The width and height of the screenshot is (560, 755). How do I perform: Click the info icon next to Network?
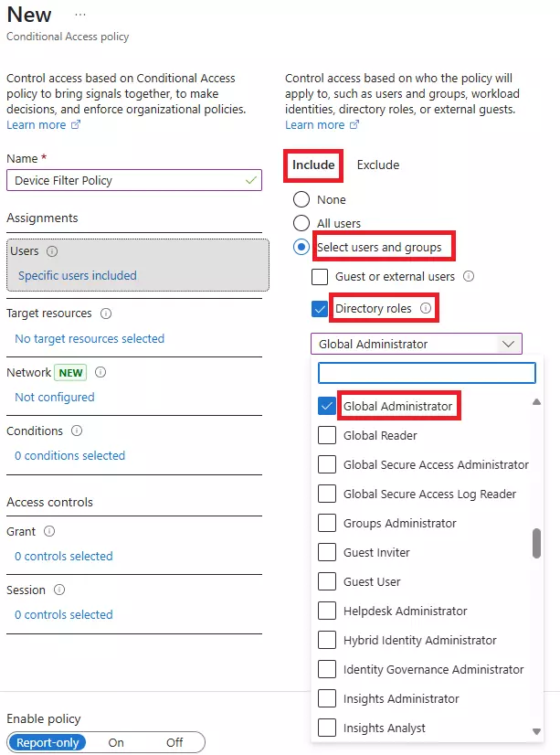click(x=100, y=372)
